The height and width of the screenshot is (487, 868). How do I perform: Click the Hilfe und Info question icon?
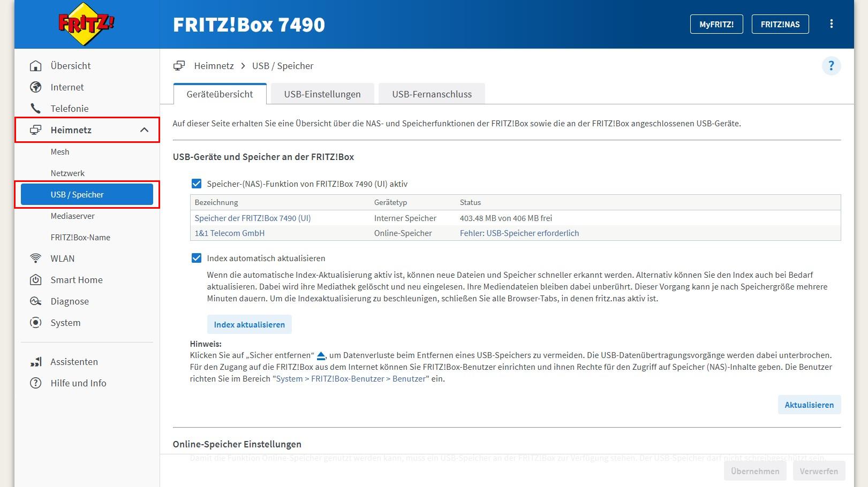36,383
